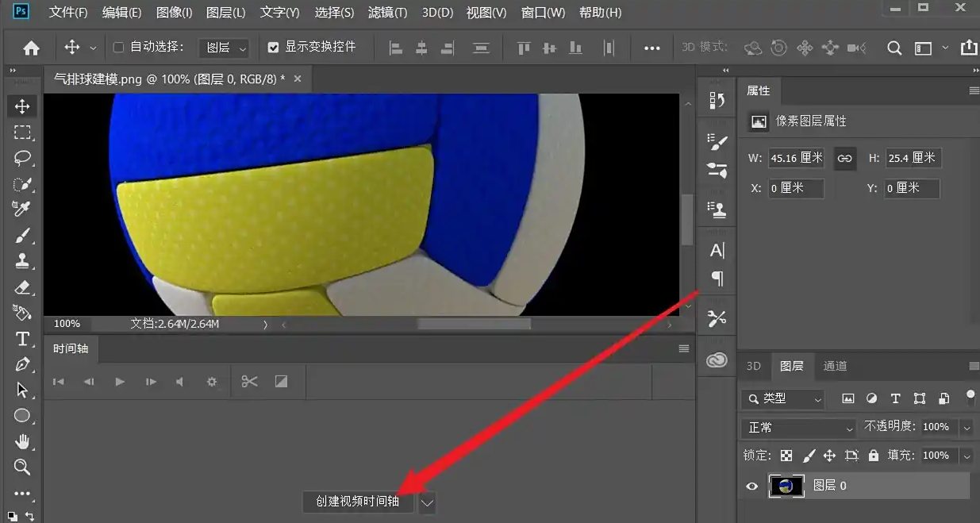Click the 创建视频时间轴 button
980x523 pixels.
click(x=357, y=502)
